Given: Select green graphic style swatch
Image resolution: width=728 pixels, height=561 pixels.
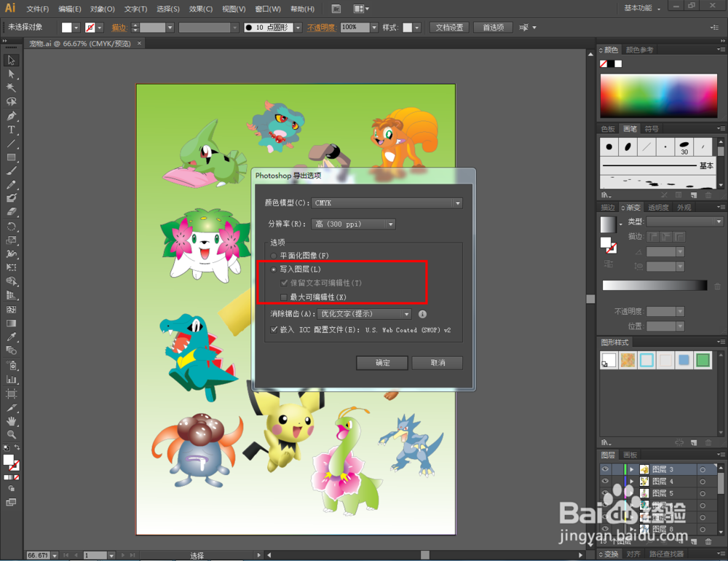Looking at the screenshot, I should 703,360.
